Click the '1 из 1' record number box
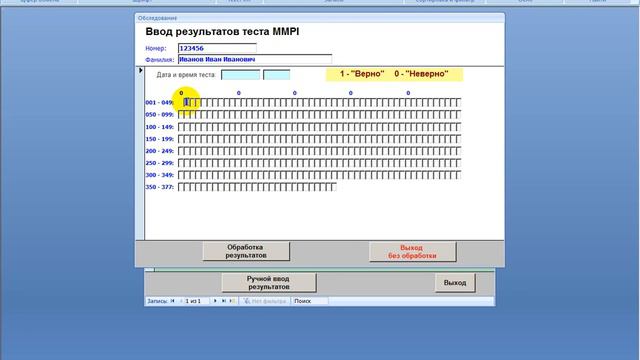Screen dimensions: 640x360 coord(197,301)
